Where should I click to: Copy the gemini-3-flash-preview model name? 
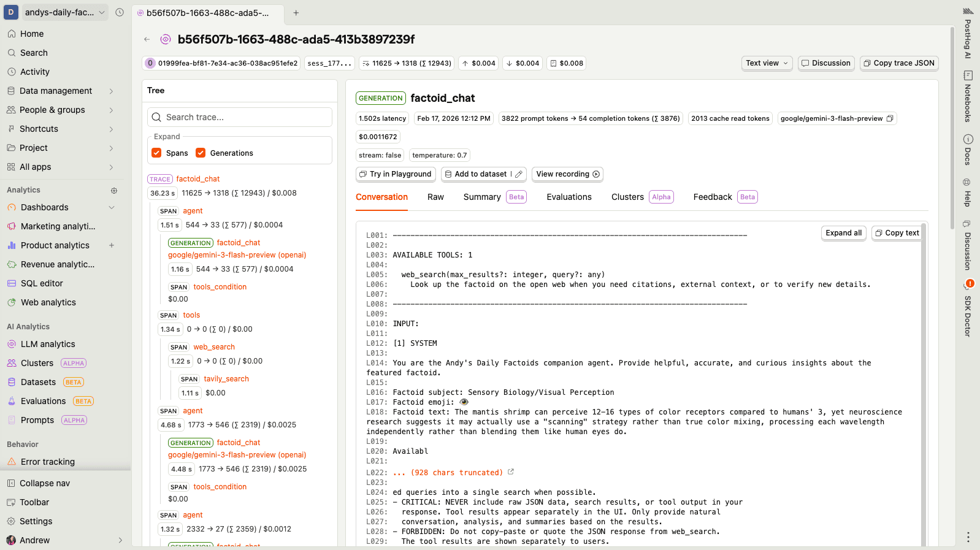(x=890, y=118)
